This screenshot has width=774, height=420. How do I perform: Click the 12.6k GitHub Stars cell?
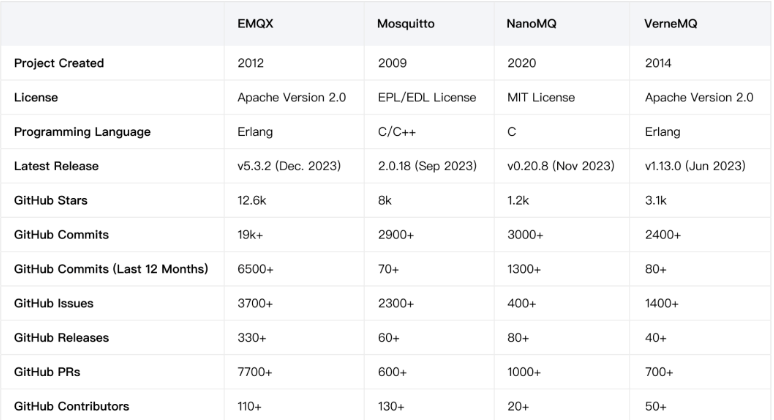click(253, 200)
